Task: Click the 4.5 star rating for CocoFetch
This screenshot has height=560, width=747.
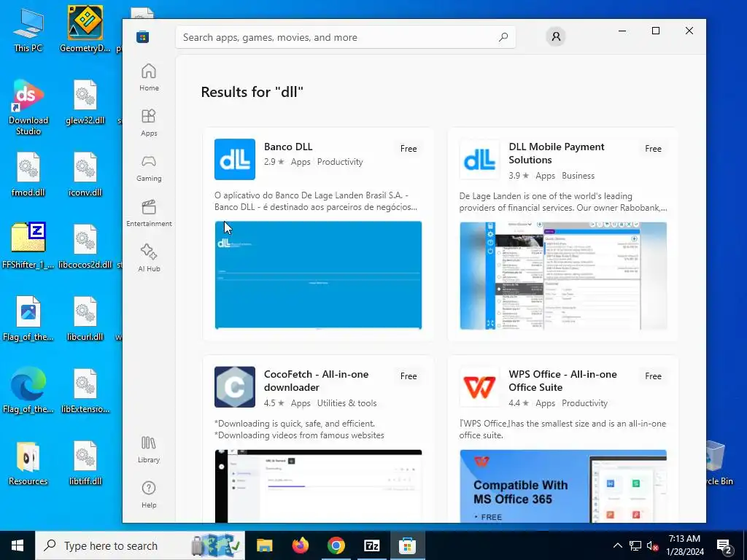Action: (x=274, y=403)
